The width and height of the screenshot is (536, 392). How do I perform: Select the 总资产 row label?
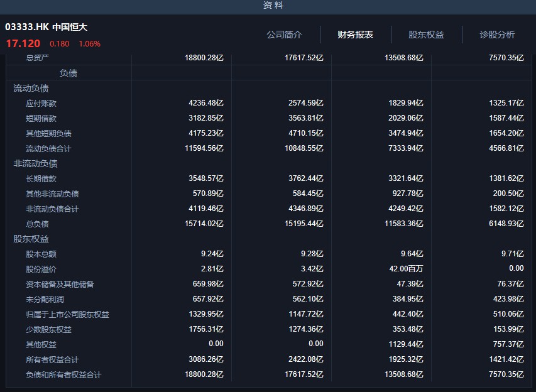pyautogui.click(x=37, y=58)
